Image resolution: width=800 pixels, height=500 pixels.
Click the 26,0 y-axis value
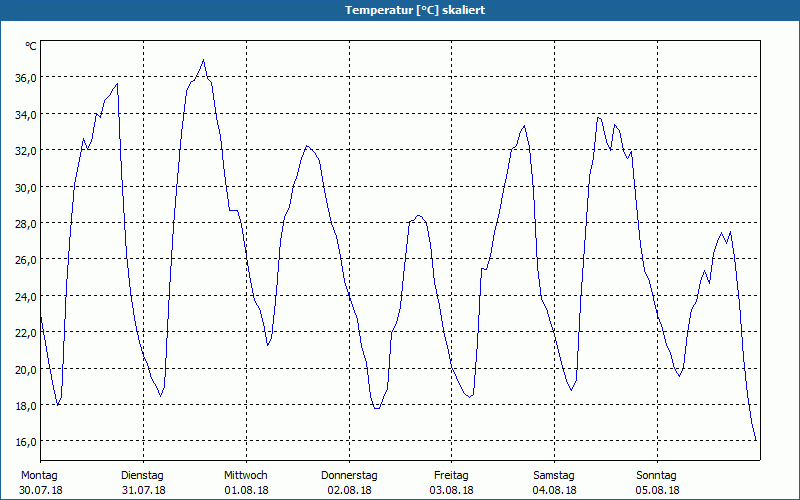click(26, 260)
